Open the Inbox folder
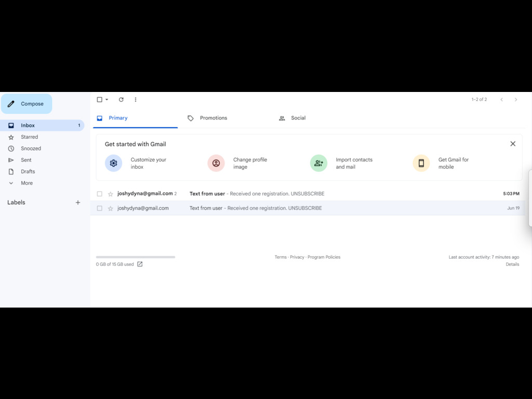The width and height of the screenshot is (532, 399). click(42, 126)
